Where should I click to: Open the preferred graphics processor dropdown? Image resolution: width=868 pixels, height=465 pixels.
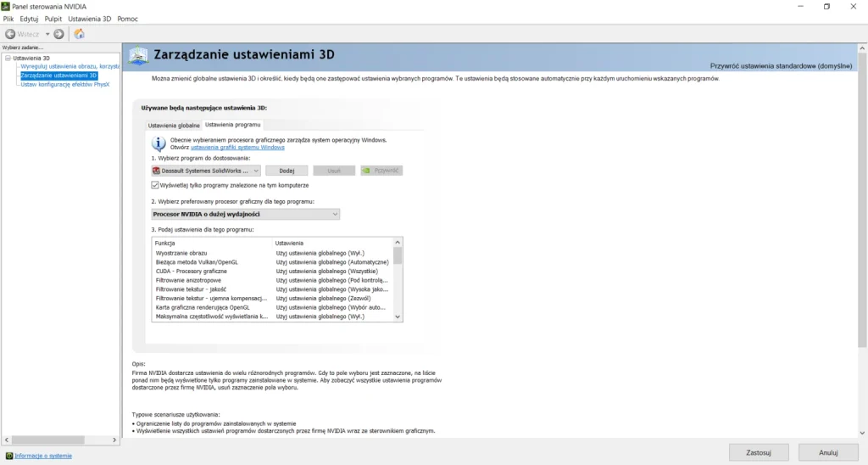335,214
